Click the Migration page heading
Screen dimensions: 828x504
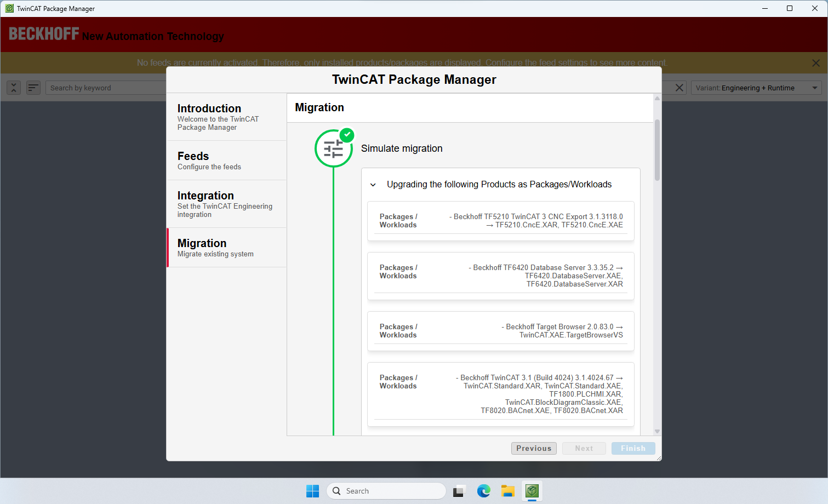319,107
